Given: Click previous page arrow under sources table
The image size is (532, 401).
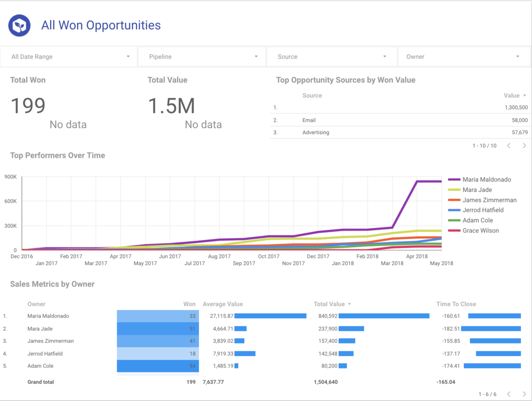Looking at the screenshot, I should click(508, 145).
